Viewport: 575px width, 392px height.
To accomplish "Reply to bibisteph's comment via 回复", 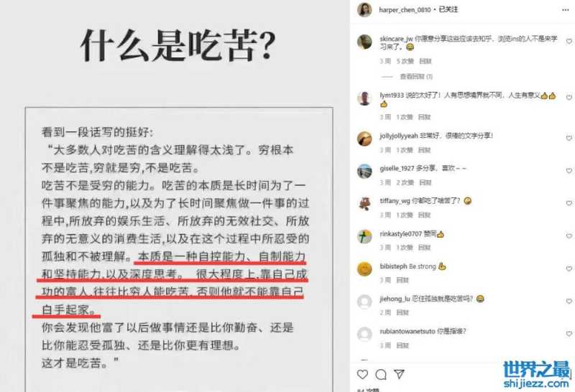I will (x=402, y=280).
